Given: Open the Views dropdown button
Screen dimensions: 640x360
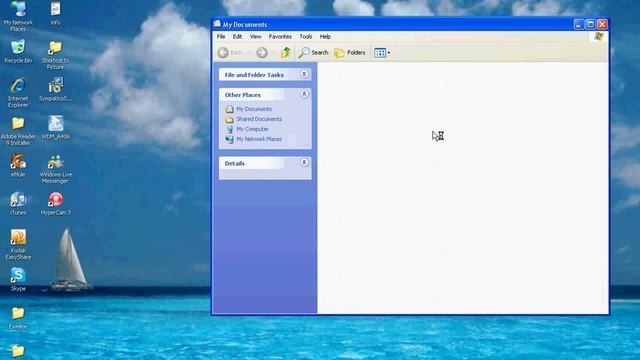Looking at the screenshot, I should click(x=382, y=53).
